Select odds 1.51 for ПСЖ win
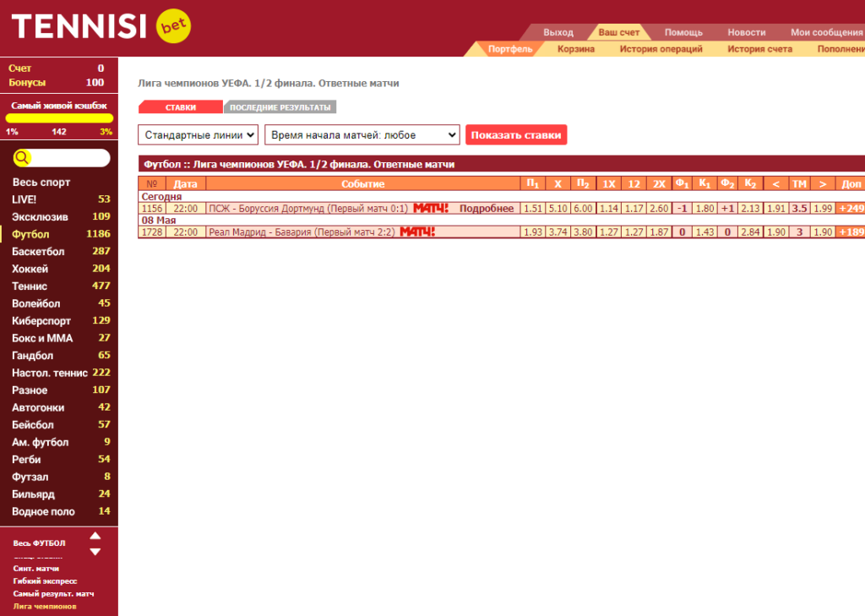The height and width of the screenshot is (616, 865). coord(533,208)
